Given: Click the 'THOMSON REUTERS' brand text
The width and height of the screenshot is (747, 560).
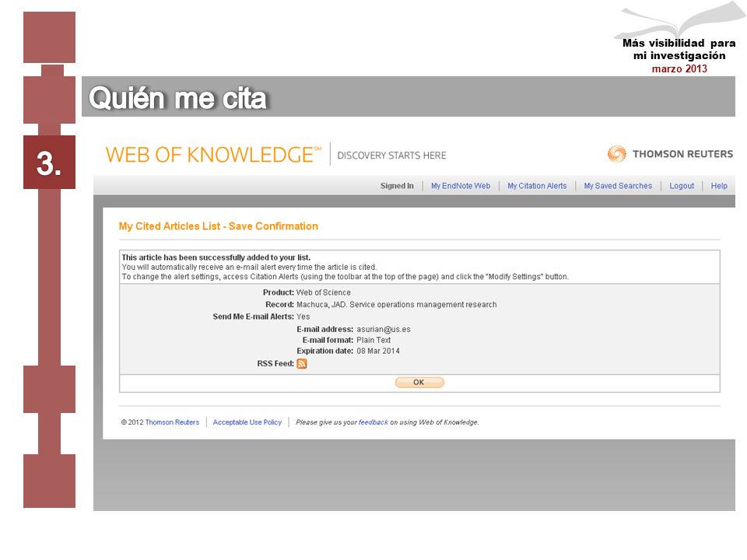Looking at the screenshot, I should [x=682, y=154].
